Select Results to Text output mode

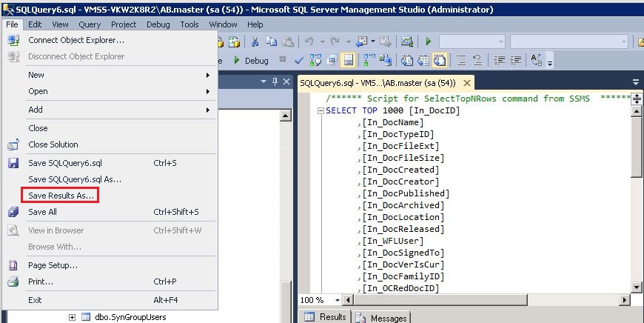pyautogui.click(x=407, y=61)
